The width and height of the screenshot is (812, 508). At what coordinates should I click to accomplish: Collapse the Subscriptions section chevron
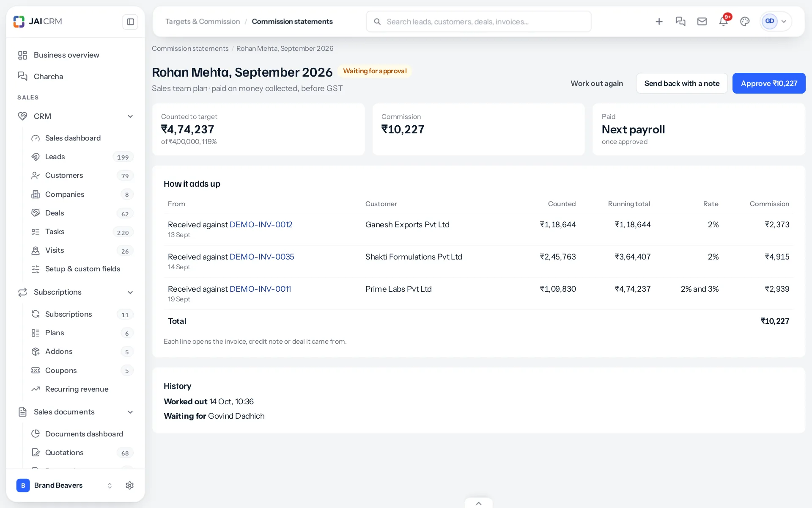[x=130, y=293]
